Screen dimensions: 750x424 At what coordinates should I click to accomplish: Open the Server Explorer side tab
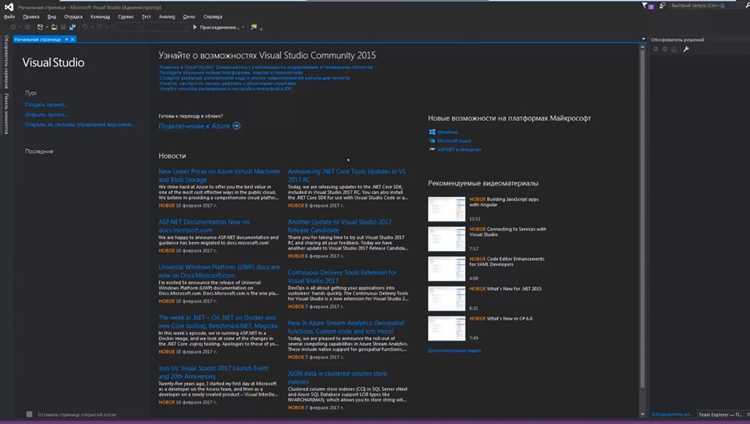tap(6, 62)
